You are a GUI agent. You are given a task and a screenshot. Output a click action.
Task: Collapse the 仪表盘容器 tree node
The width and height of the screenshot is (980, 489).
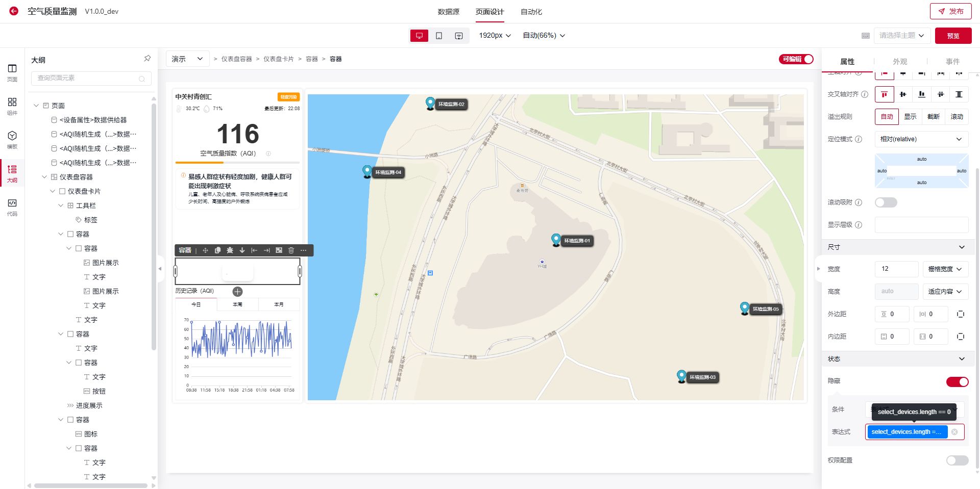(44, 177)
